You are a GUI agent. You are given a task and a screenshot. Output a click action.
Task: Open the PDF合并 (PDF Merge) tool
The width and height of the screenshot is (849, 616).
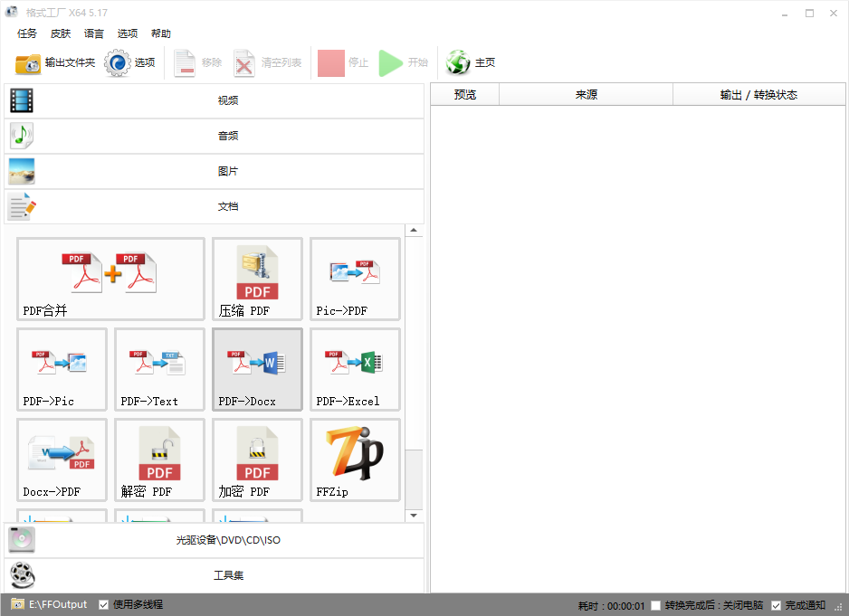[110, 279]
